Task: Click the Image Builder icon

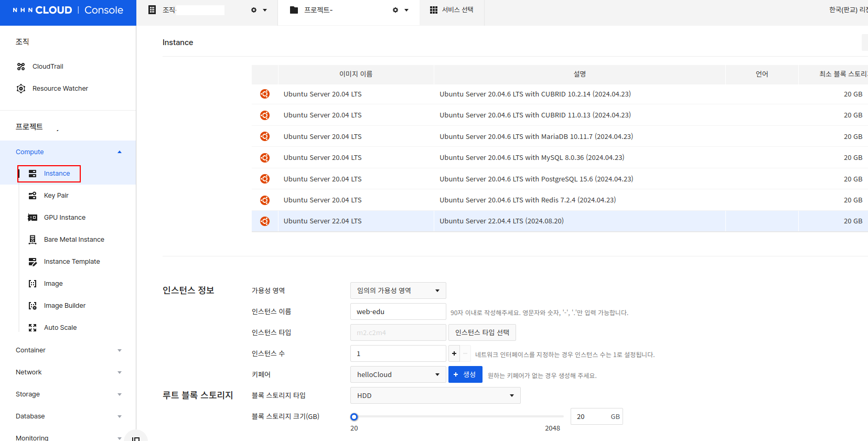Action: pos(33,306)
